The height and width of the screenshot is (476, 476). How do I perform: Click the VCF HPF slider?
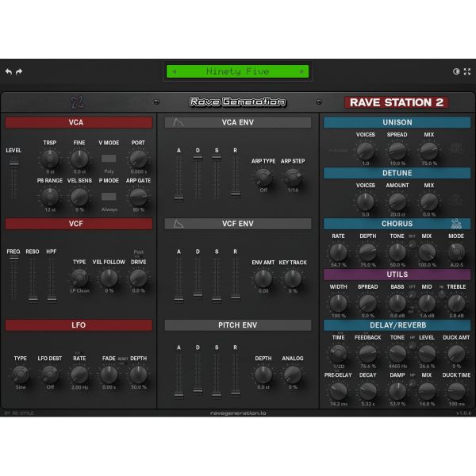tap(52, 279)
